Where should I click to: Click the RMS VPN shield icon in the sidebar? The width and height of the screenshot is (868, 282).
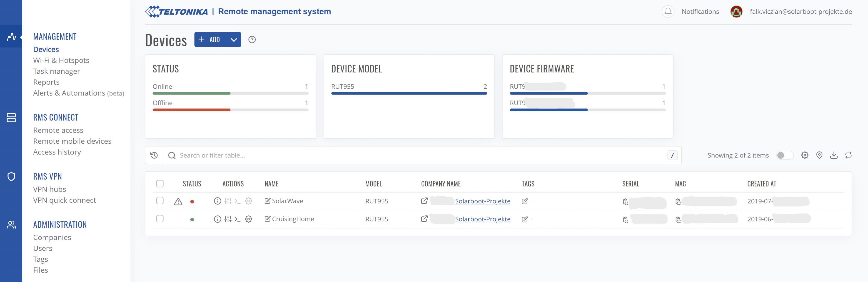pos(11,177)
